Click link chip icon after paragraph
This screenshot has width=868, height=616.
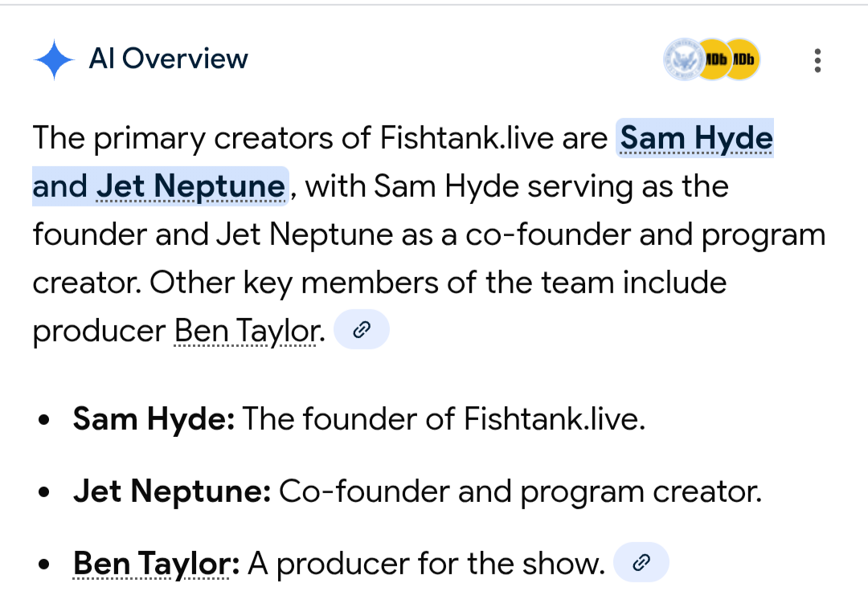pos(361,330)
